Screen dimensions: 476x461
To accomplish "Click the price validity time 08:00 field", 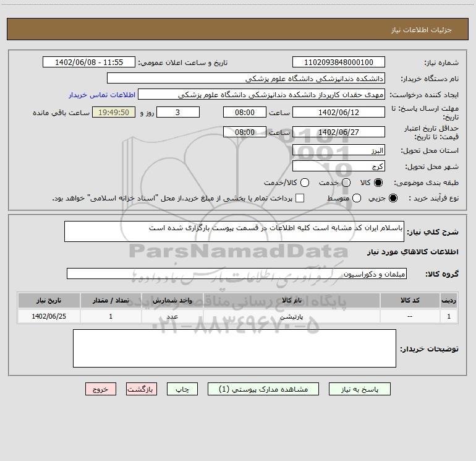I will coord(245,132).
